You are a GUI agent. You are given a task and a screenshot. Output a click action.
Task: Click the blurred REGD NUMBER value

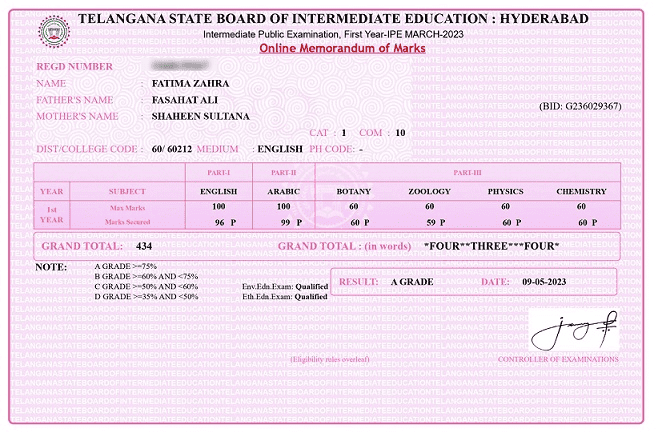[175, 66]
